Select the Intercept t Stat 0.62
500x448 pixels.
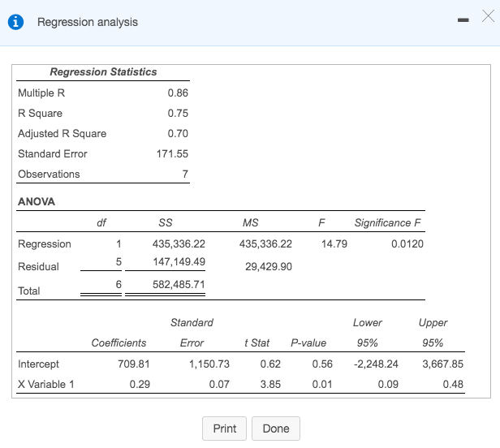click(270, 364)
